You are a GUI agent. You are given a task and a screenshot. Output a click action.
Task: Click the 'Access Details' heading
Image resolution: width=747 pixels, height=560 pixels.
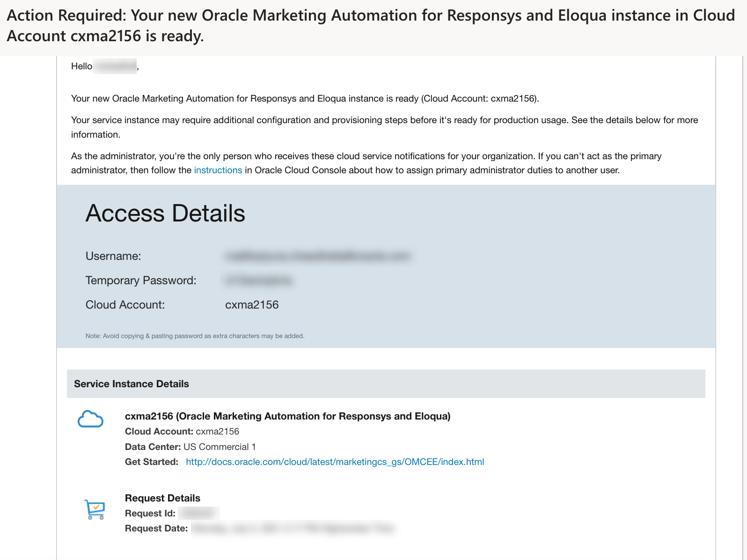click(x=165, y=213)
